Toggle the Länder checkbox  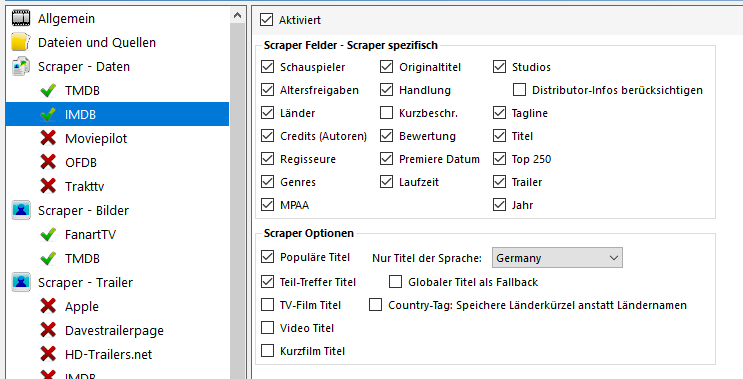(268, 113)
